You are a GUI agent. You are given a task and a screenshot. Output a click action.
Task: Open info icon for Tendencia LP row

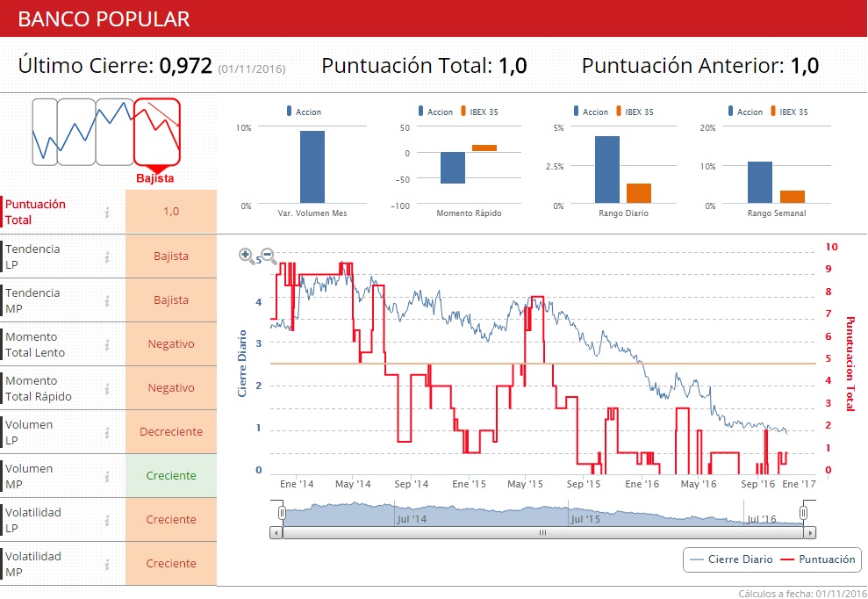tap(107, 256)
